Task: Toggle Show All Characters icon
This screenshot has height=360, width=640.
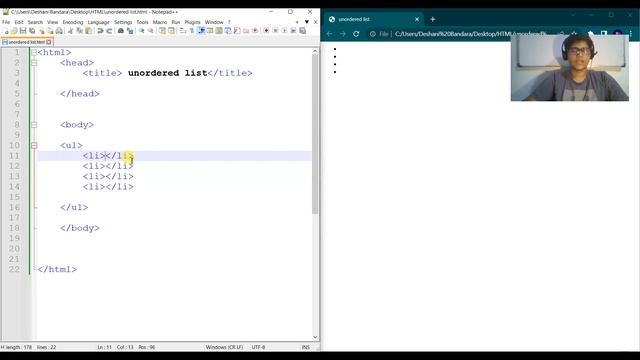Action: (x=191, y=31)
